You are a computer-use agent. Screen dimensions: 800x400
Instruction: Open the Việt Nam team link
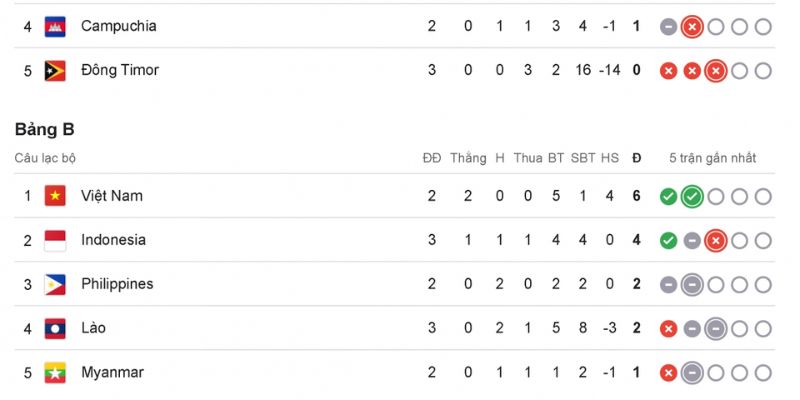(112, 196)
